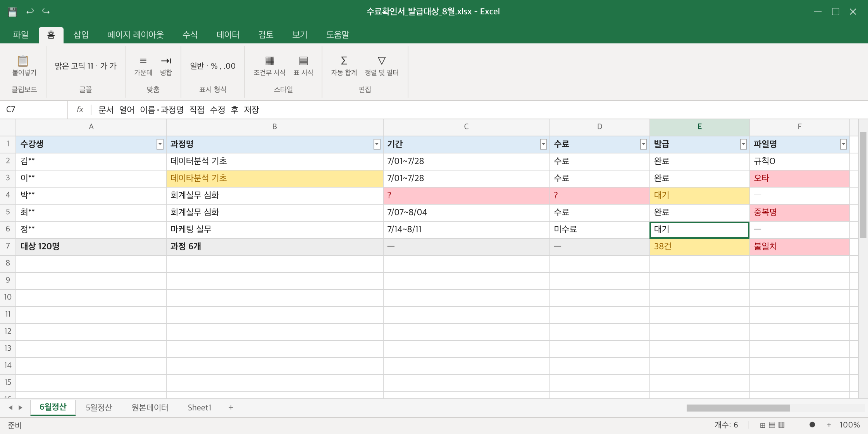This screenshot has width=868, height=434.
Task: Click the formula bar text
Action: pyautogui.click(x=179, y=110)
